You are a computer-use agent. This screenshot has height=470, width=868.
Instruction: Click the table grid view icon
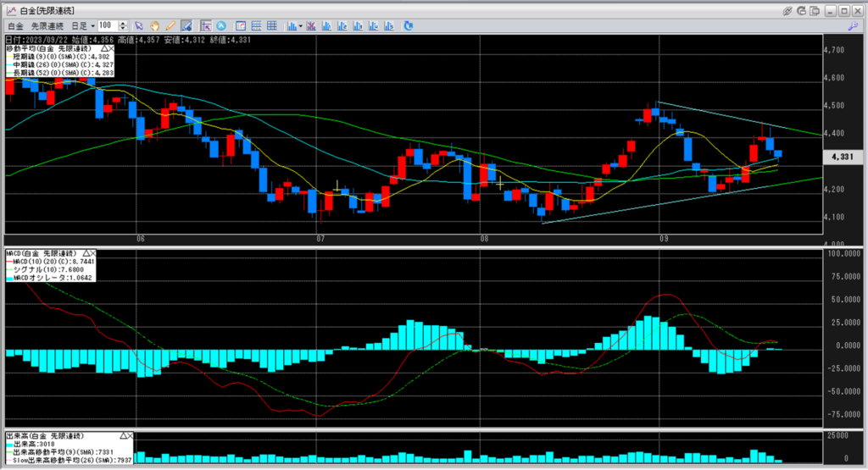[x=272, y=26]
